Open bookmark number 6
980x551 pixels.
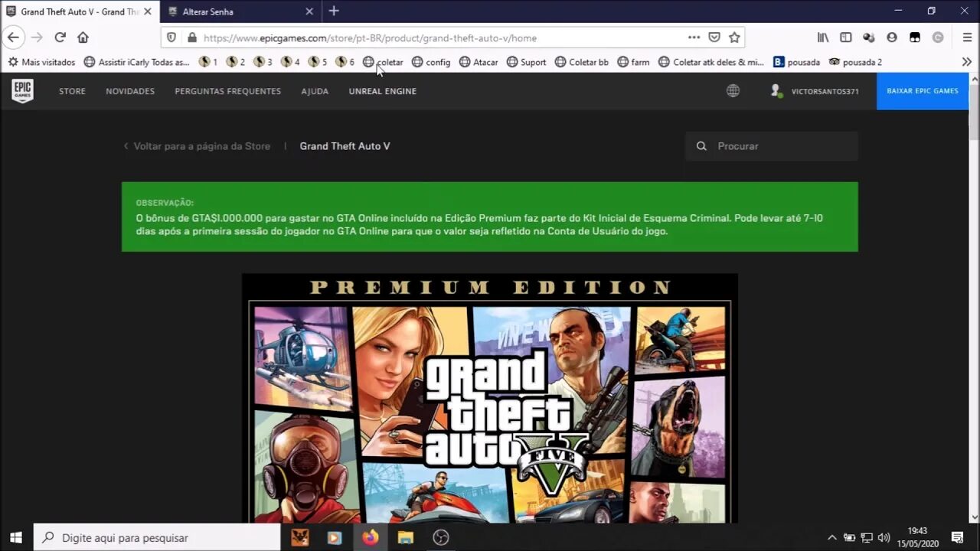tap(345, 62)
